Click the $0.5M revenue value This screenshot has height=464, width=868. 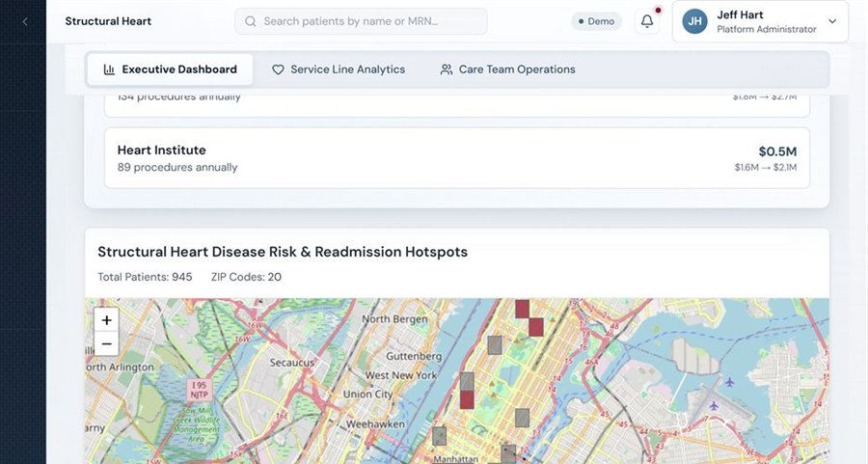tap(777, 151)
